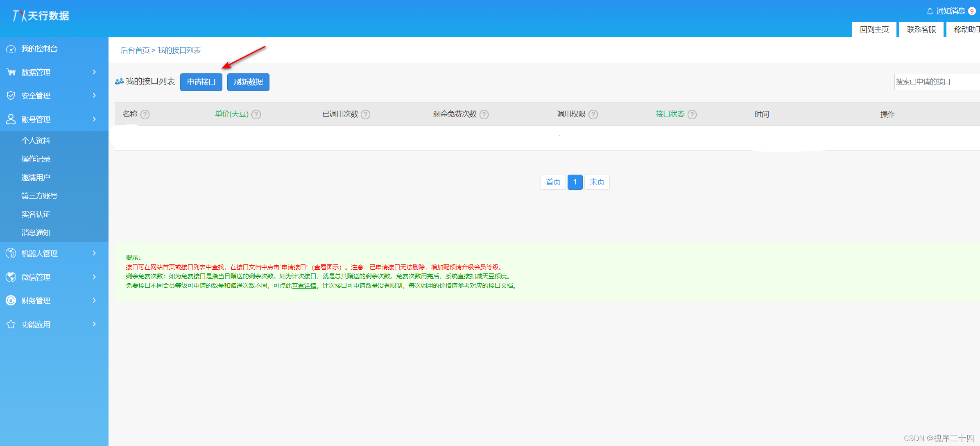Expand the 机器人管理 sidebar chevron

coord(95,253)
